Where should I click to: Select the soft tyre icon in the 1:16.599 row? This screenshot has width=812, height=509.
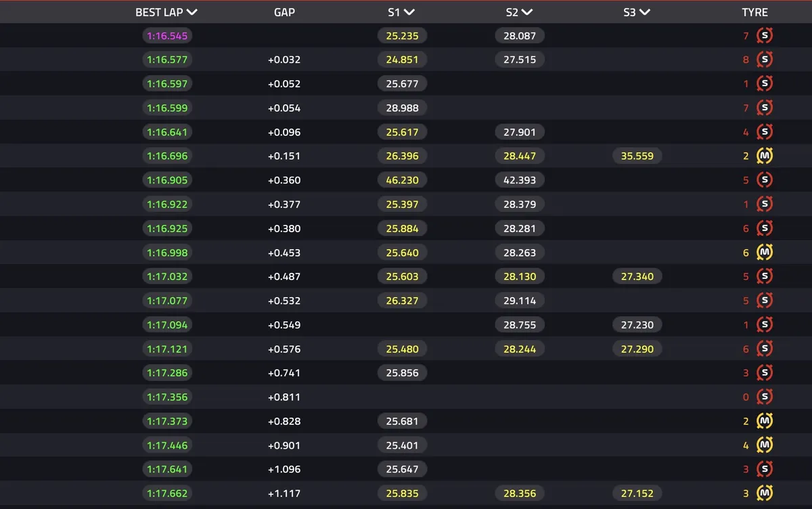pyautogui.click(x=765, y=108)
